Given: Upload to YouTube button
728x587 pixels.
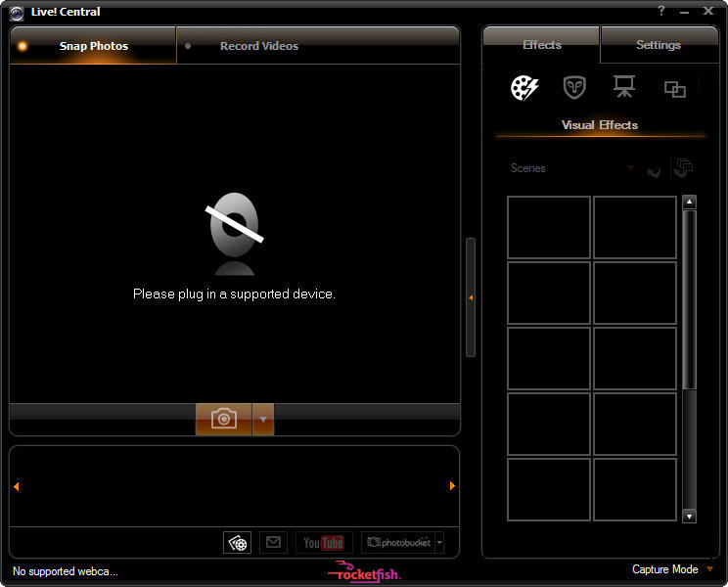Looking at the screenshot, I should click(x=323, y=543).
